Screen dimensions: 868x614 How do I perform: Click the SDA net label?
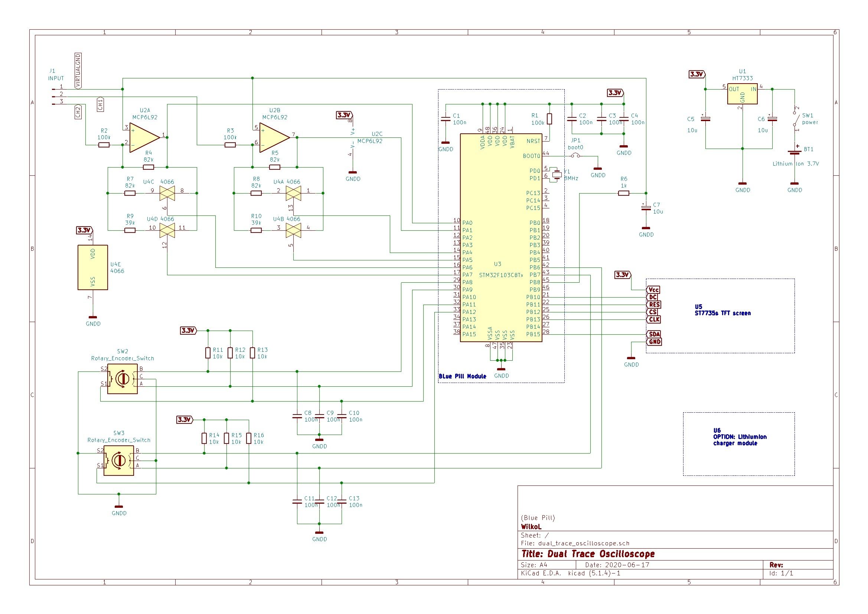[654, 334]
